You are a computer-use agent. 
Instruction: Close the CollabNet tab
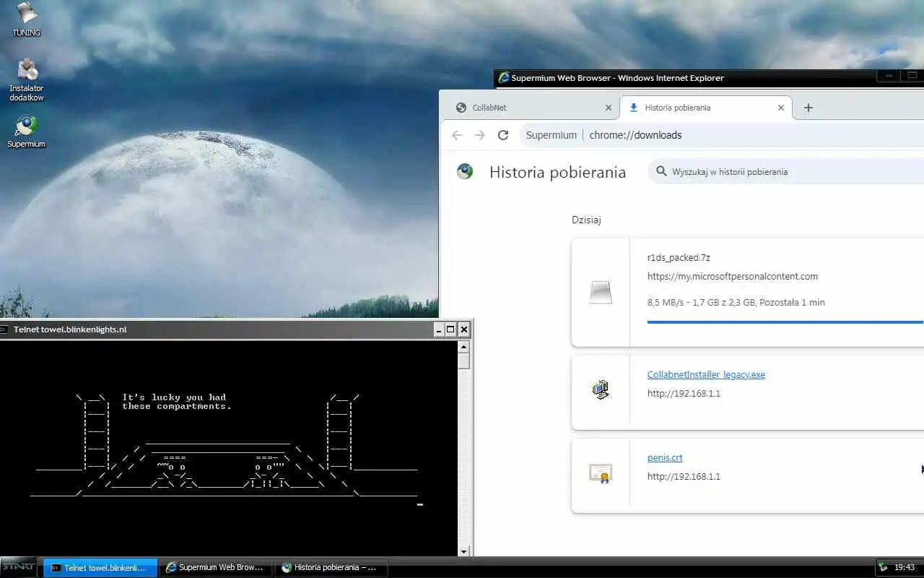[x=608, y=108]
